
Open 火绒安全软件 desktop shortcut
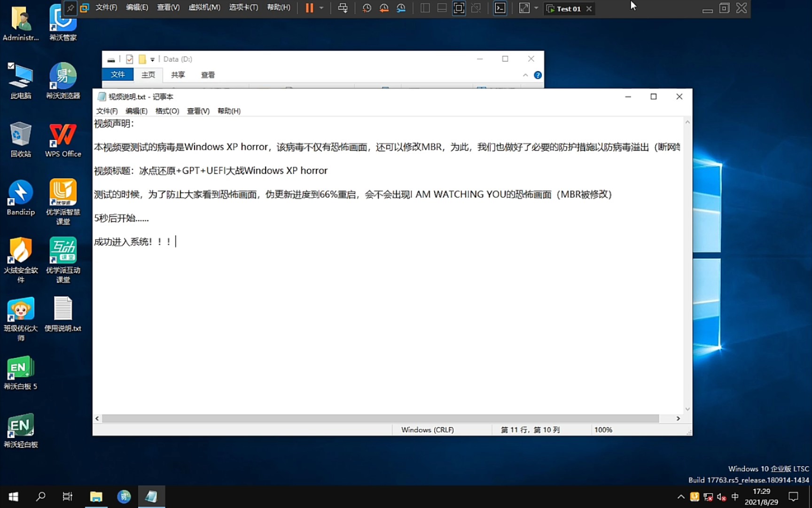click(x=21, y=260)
